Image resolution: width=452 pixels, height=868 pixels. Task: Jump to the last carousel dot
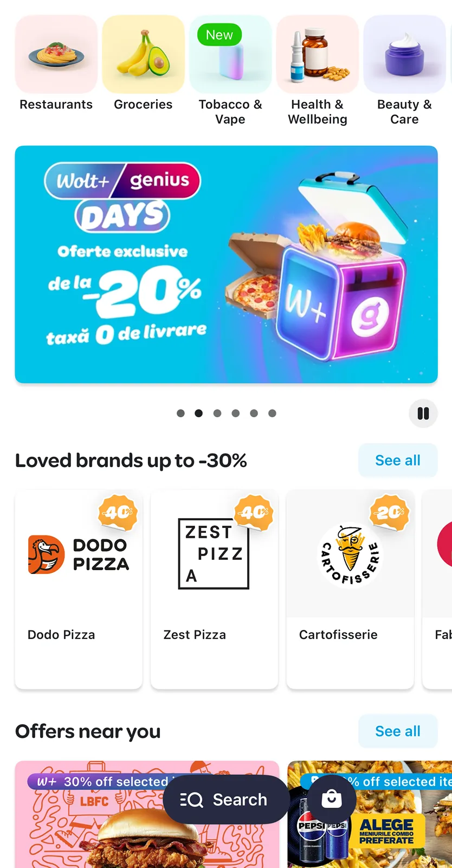click(272, 413)
